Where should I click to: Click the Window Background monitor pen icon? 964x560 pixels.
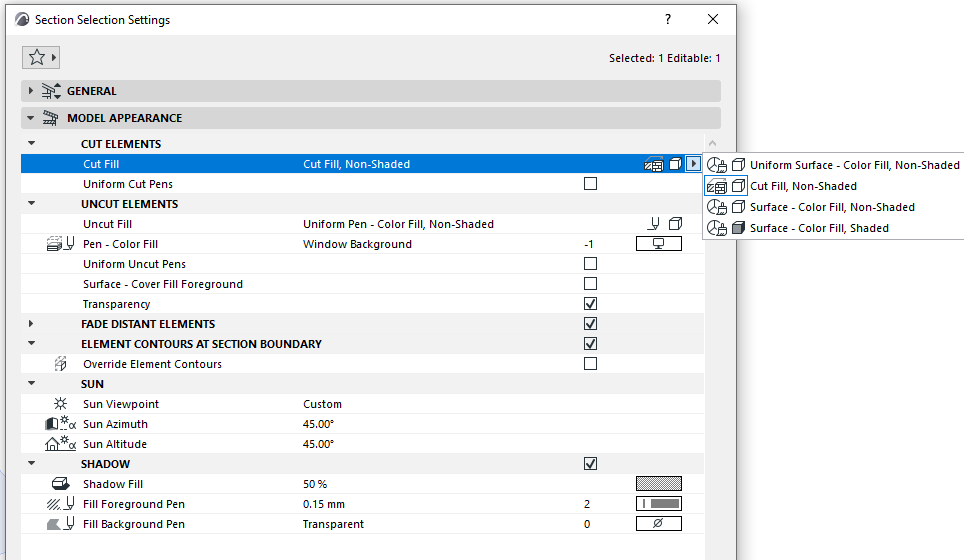pos(658,244)
